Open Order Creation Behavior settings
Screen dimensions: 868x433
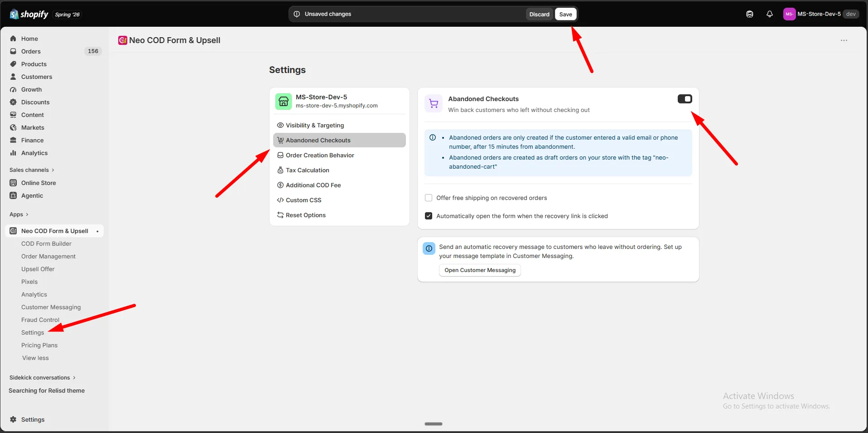tap(339, 155)
